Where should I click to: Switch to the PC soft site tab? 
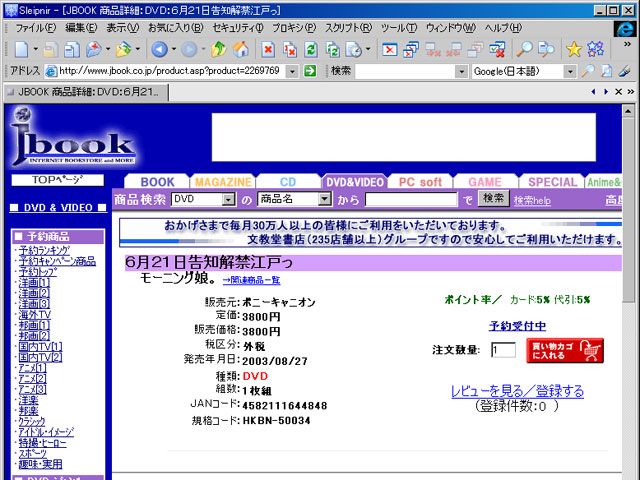(x=420, y=182)
